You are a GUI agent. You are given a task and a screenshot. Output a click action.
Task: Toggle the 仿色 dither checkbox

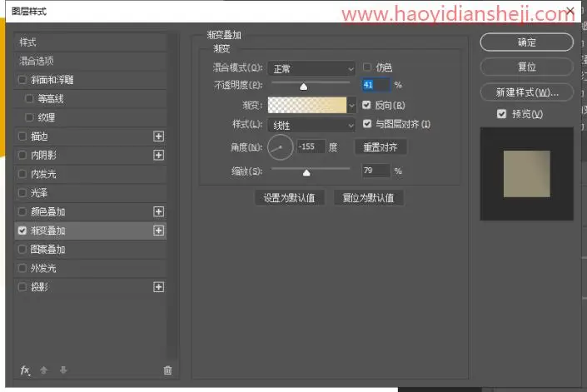(367, 67)
